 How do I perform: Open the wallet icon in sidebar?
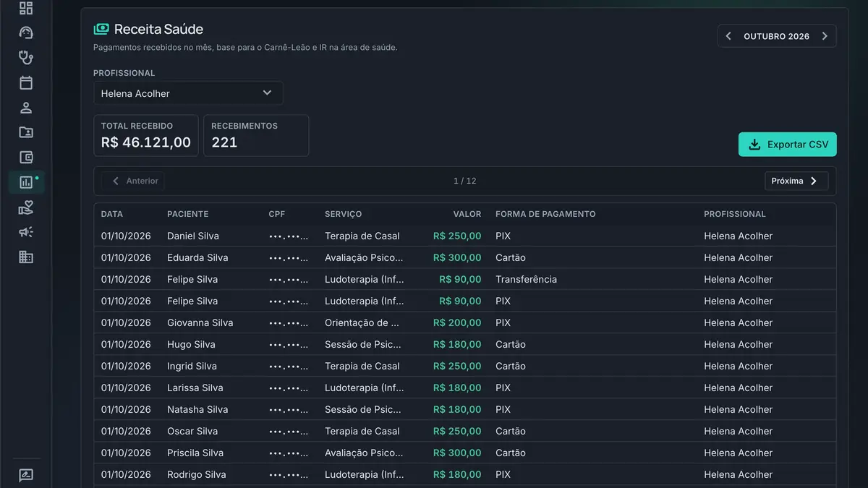pyautogui.click(x=26, y=158)
